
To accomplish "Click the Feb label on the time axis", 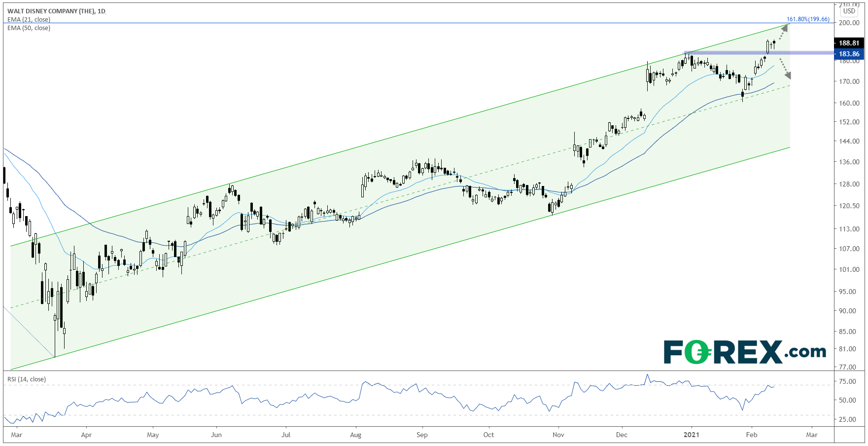I will [752, 435].
